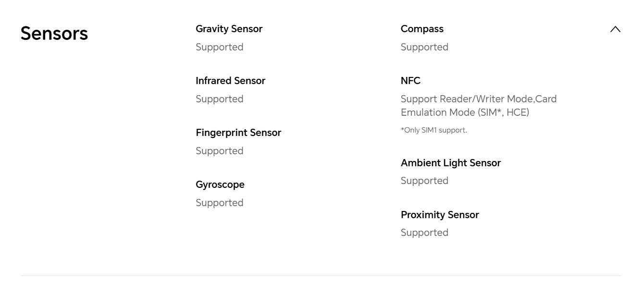Image resolution: width=644 pixels, height=297 pixels.
Task: Click the Fingerprint Sensor label
Action: click(238, 133)
